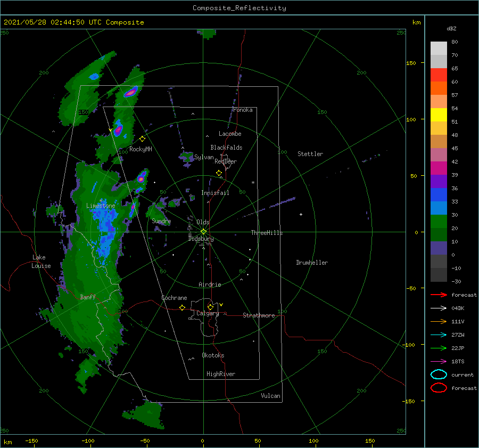
Task: Click the cyan 27ZW arrow icon
Action: pos(439,335)
